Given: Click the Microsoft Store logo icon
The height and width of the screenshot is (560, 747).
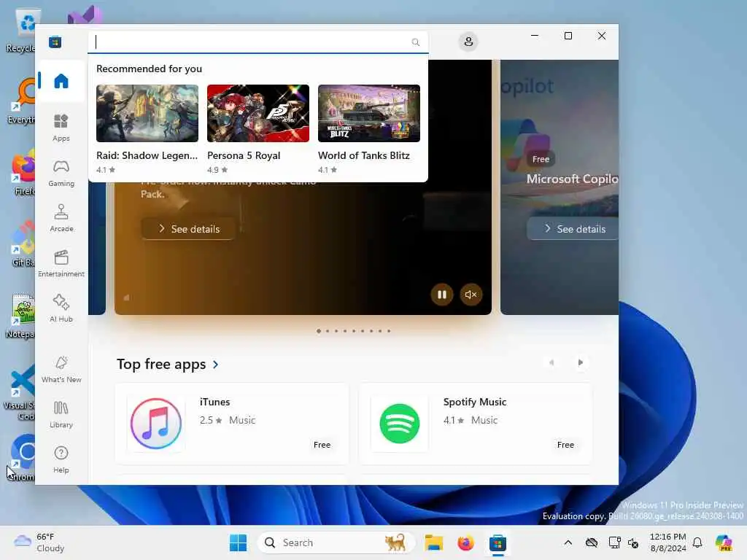Looking at the screenshot, I should tap(55, 42).
